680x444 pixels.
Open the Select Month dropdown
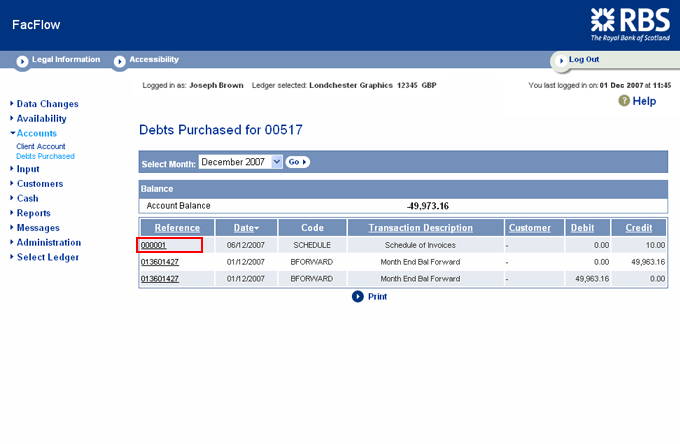click(240, 162)
